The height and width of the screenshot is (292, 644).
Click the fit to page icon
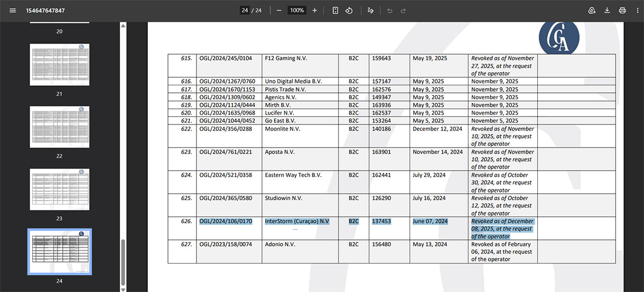(x=335, y=11)
